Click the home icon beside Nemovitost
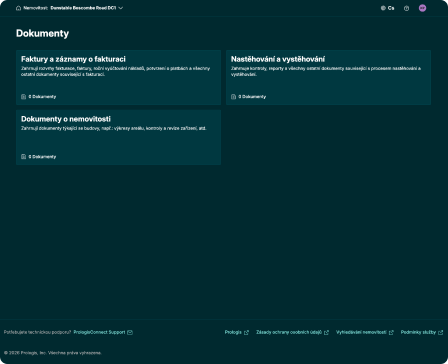 18,8
